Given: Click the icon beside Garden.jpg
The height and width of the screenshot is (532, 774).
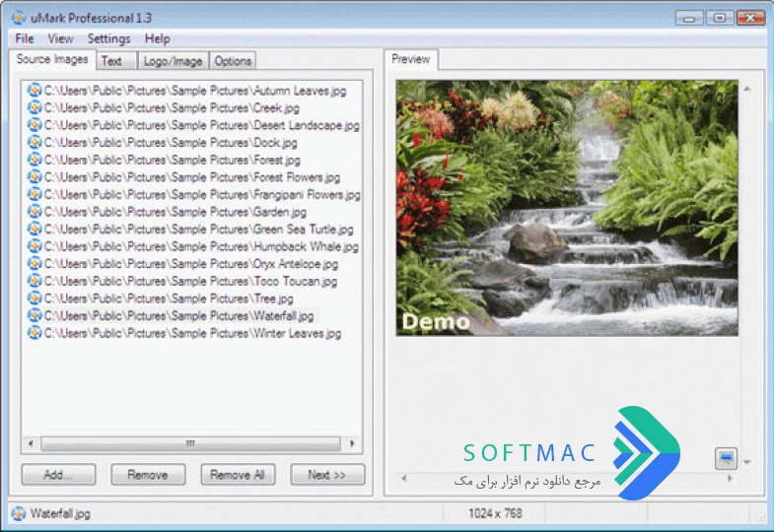Looking at the screenshot, I should pyautogui.click(x=35, y=212).
